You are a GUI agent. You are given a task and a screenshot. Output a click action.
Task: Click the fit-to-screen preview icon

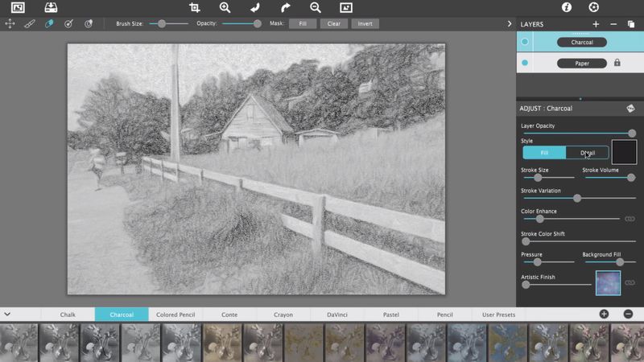[x=346, y=7]
